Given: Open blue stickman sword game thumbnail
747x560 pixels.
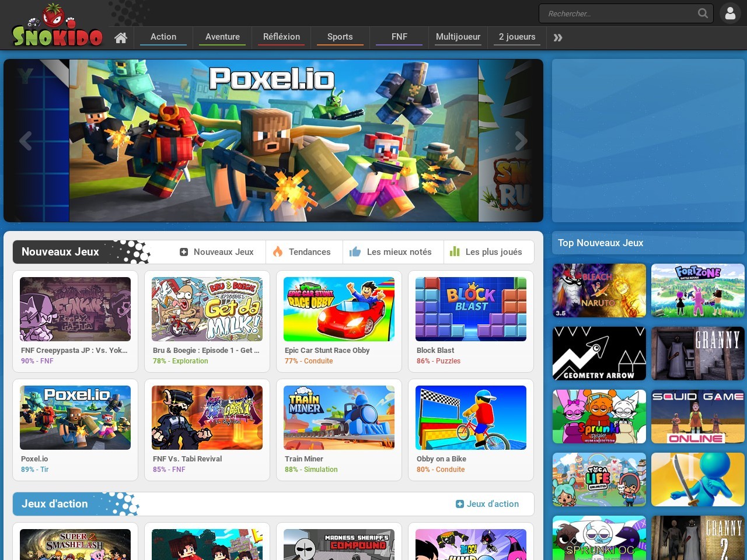Looking at the screenshot, I should 698,480.
